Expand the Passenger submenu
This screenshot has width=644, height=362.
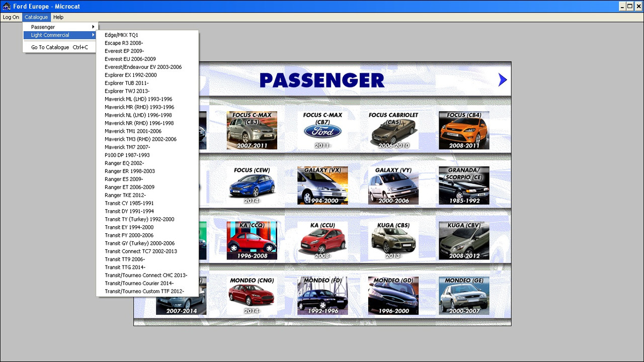pos(60,27)
